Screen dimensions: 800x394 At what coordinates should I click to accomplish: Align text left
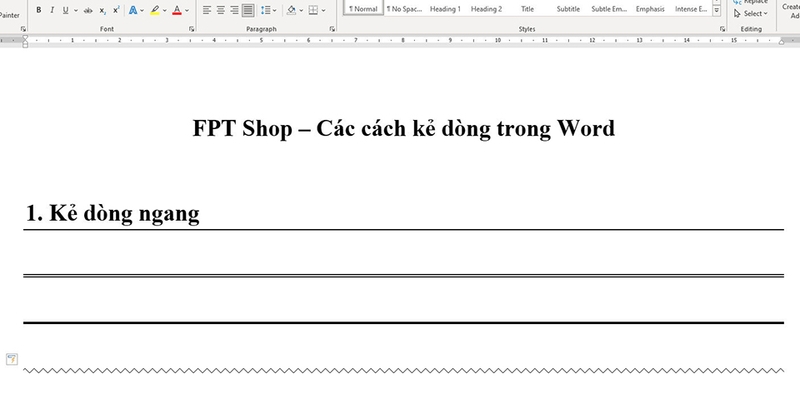[x=207, y=10]
